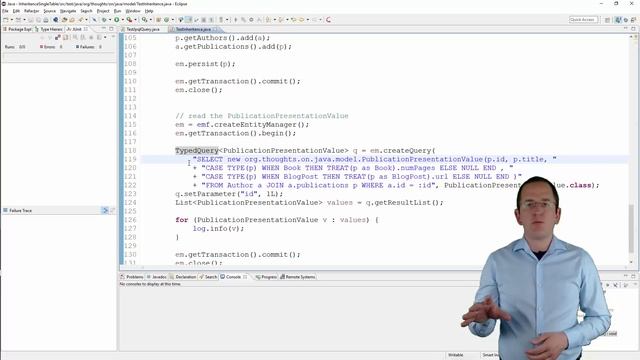Switch to TestJpqlQuery.java editor tab
Screen dimensions: 640x360
point(142,29)
